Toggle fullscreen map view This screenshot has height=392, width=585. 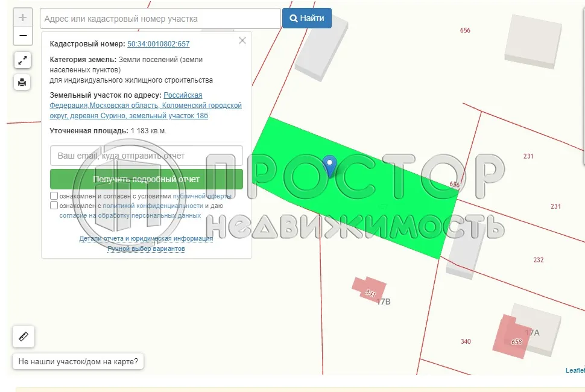[22, 60]
